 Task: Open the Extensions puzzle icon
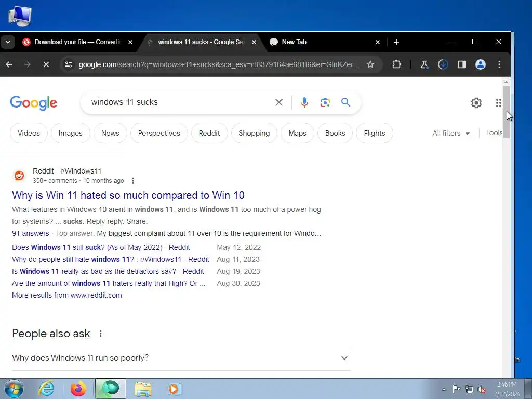(396, 64)
